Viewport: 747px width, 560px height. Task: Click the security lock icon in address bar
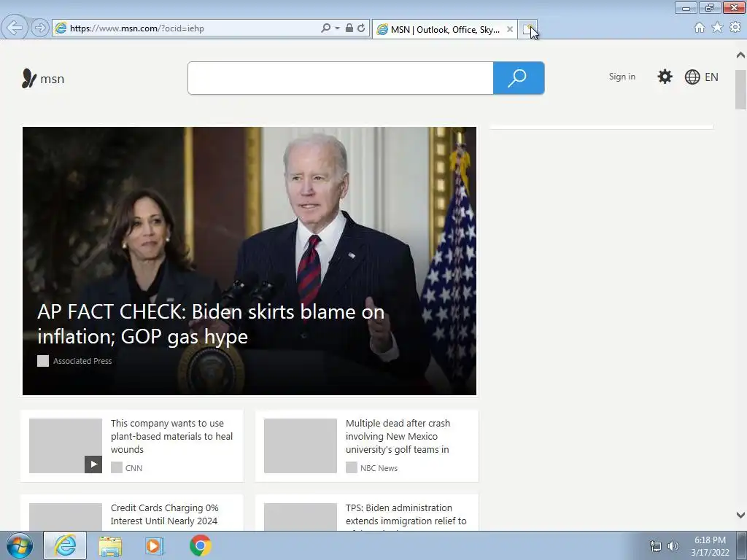349,28
